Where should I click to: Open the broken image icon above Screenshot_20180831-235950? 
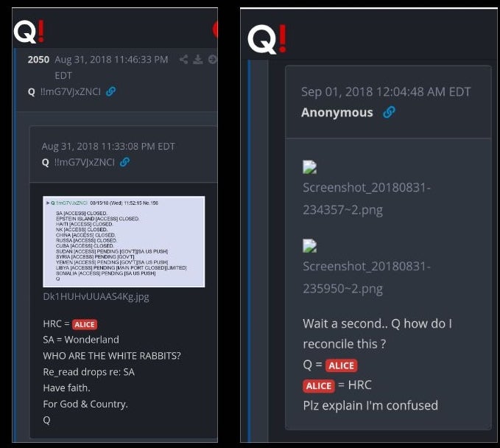coord(309,245)
